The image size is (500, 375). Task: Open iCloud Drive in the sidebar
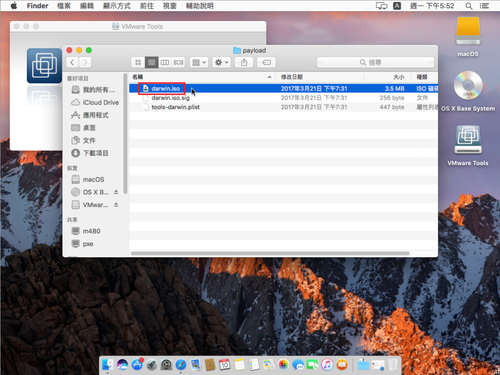click(95, 102)
